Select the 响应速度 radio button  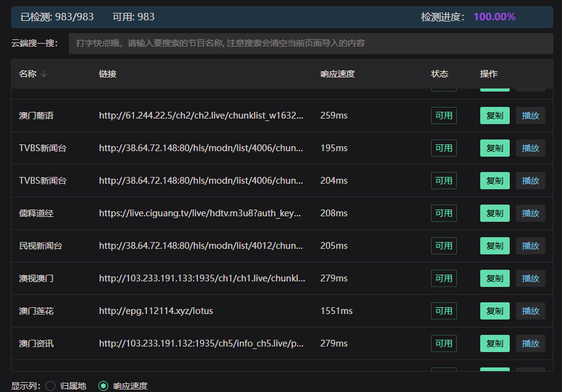103,386
